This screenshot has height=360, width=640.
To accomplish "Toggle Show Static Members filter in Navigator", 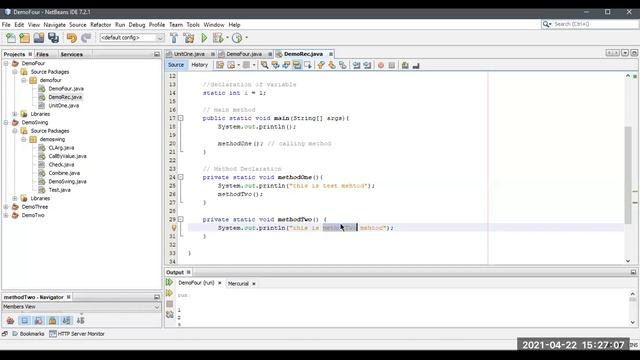I will point(38,321).
